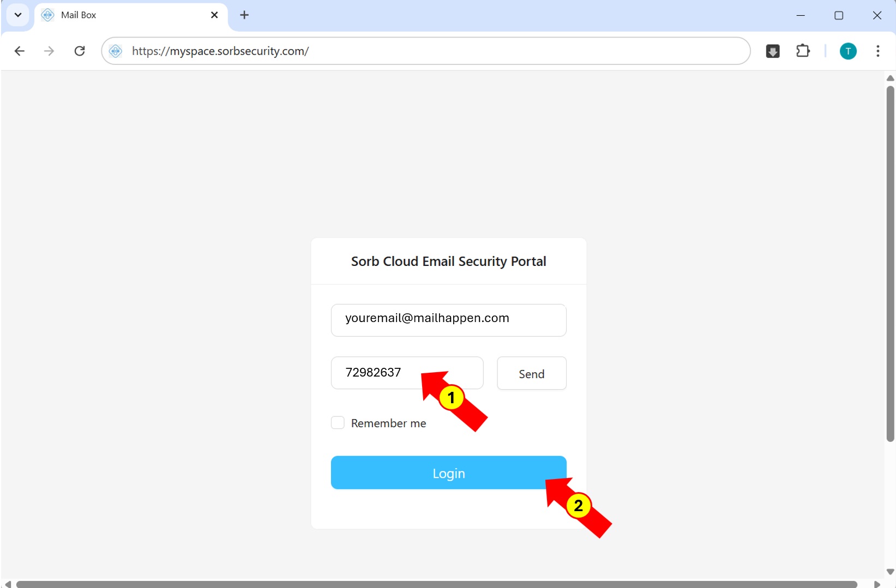Enable the Remember me checkbox
The width and height of the screenshot is (896, 588).
coord(338,423)
